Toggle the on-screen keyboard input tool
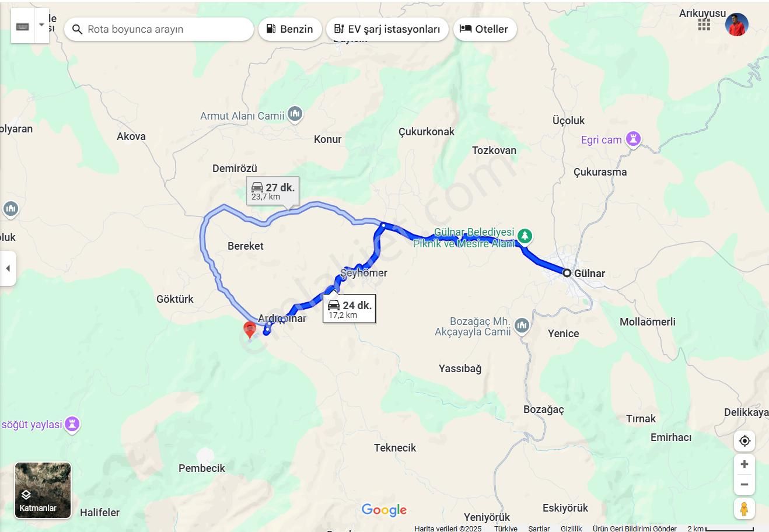769x532 pixels. click(x=23, y=26)
